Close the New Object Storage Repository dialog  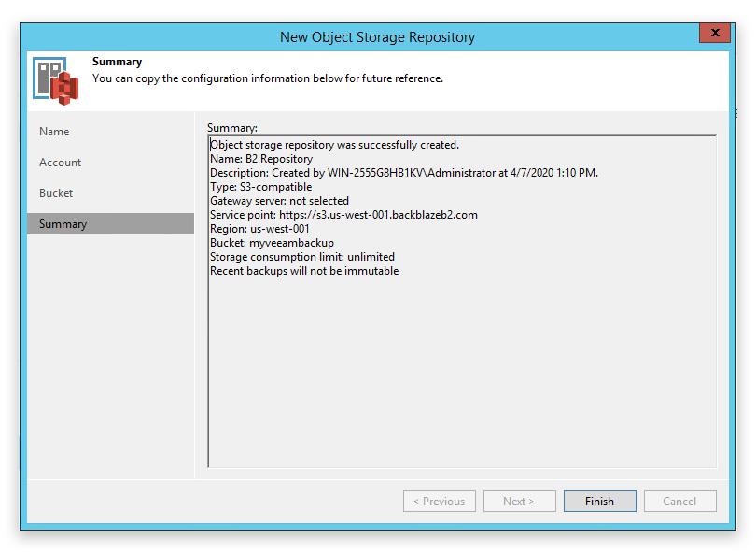pos(715,33)
